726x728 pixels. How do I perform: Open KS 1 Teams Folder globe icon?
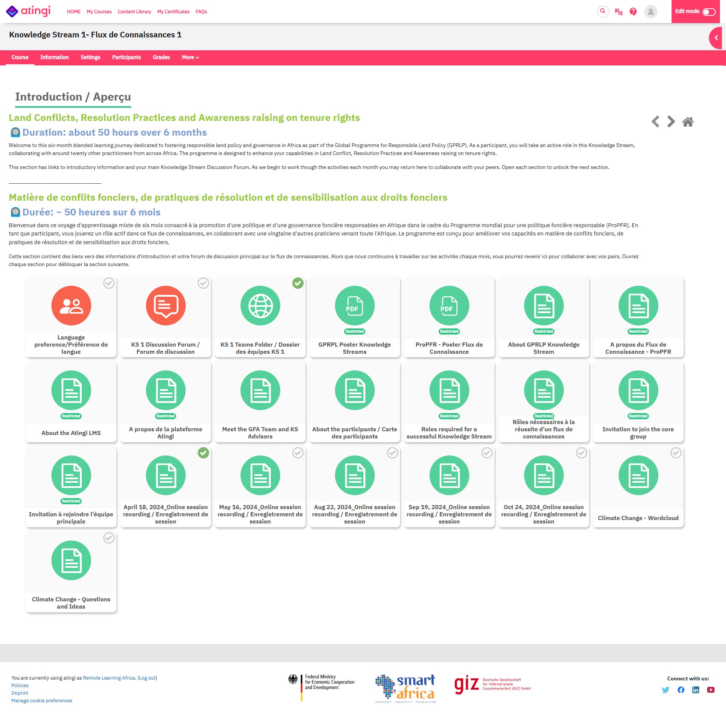pyautogui.click(x=260, y=305)
